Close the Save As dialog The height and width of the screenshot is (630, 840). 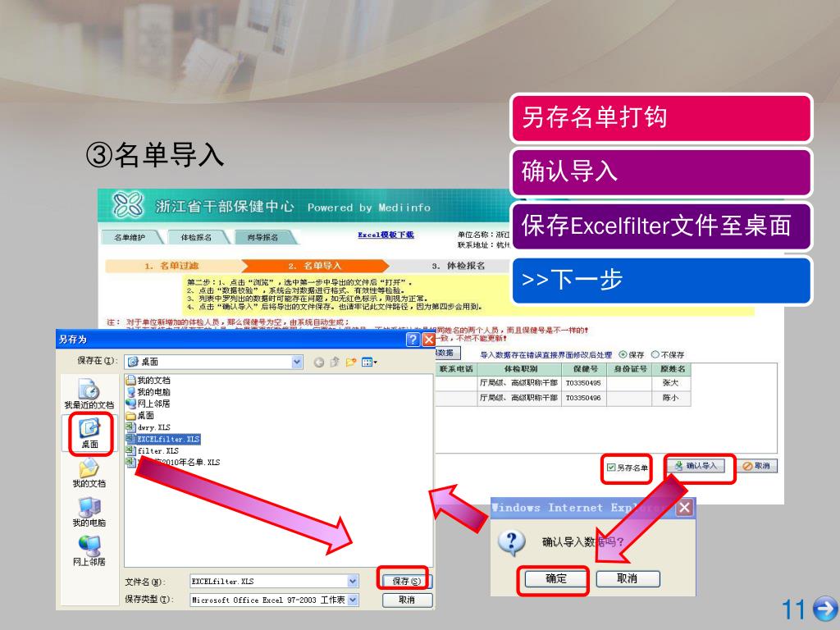tap(428, 339)
